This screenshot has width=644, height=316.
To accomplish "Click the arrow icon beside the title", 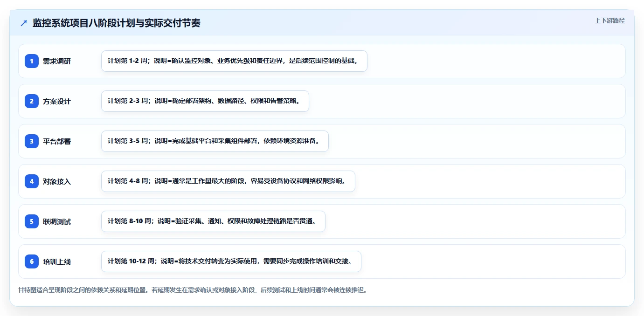I will (24, 23).
